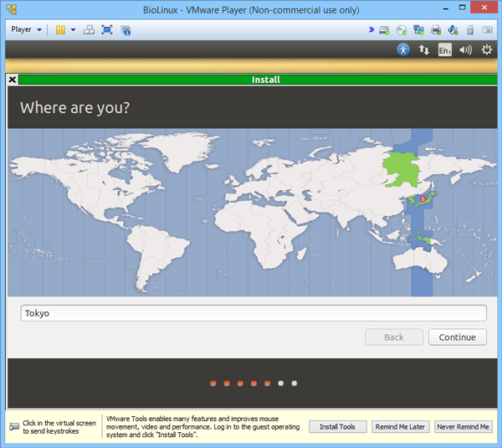Open the Player menu
This screenshot has width=502, height=448.
(x=26, y=29)
